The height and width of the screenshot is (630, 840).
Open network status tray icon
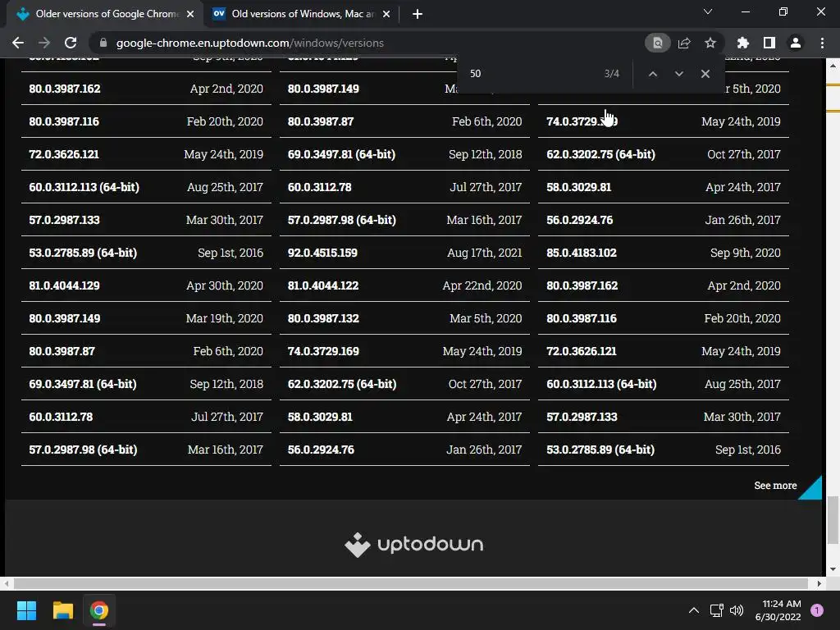[x=716, y=610]
